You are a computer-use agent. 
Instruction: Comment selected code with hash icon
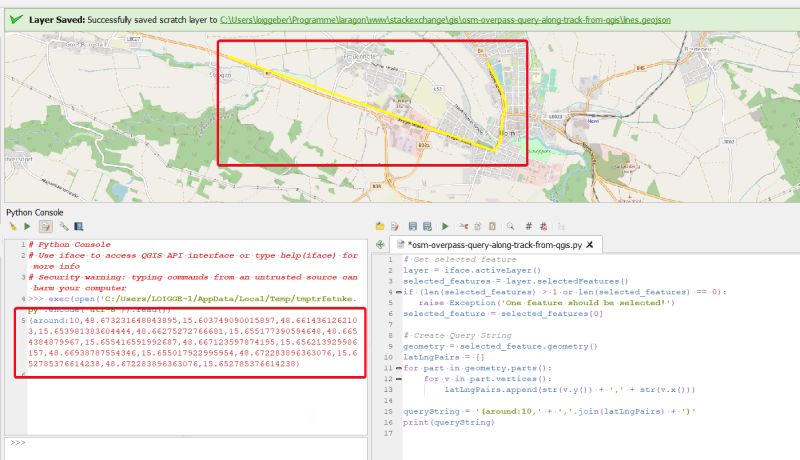(x=529, y=226)
